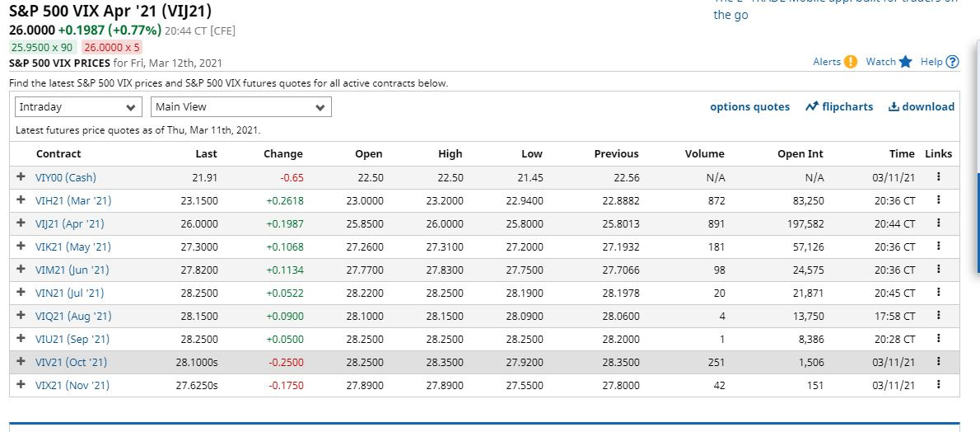Expand the VIK21 (May '21) row
The width and height of the screenshot is (980, 432).
[21, 246]
